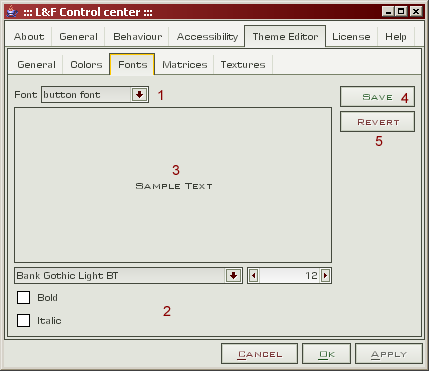Select the Theme Editor tab

[285, 36]
